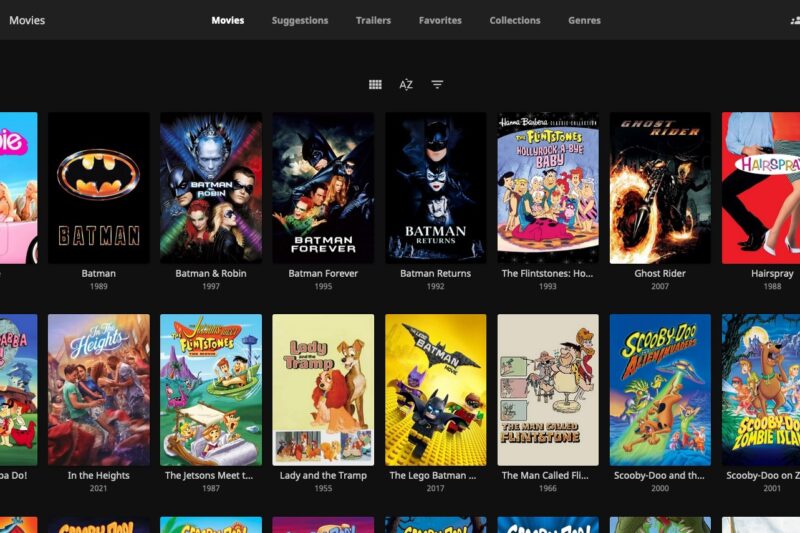800x533 pixels.
Task: Switch to the Trailers tab
Action: coord(373,20)
